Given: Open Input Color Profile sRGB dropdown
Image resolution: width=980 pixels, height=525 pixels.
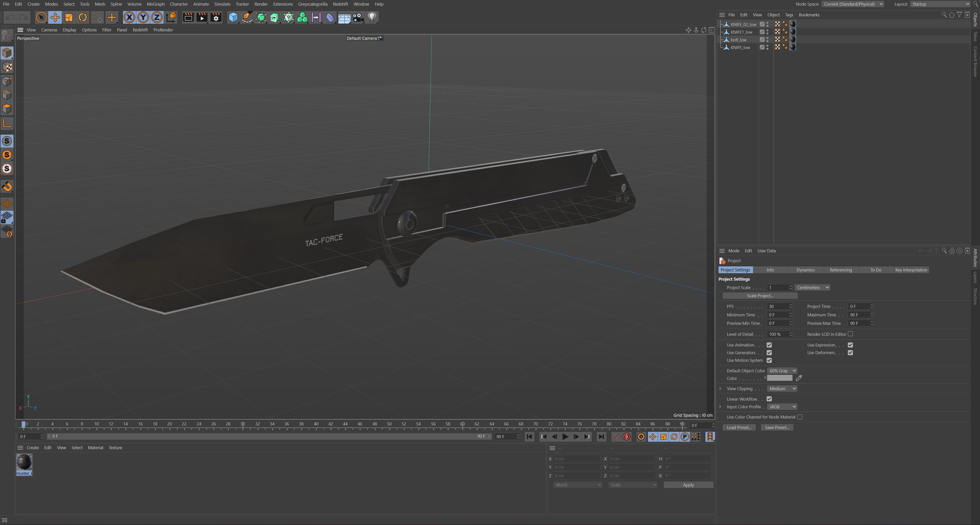Looking at the screenshot, I should [782, 407].
